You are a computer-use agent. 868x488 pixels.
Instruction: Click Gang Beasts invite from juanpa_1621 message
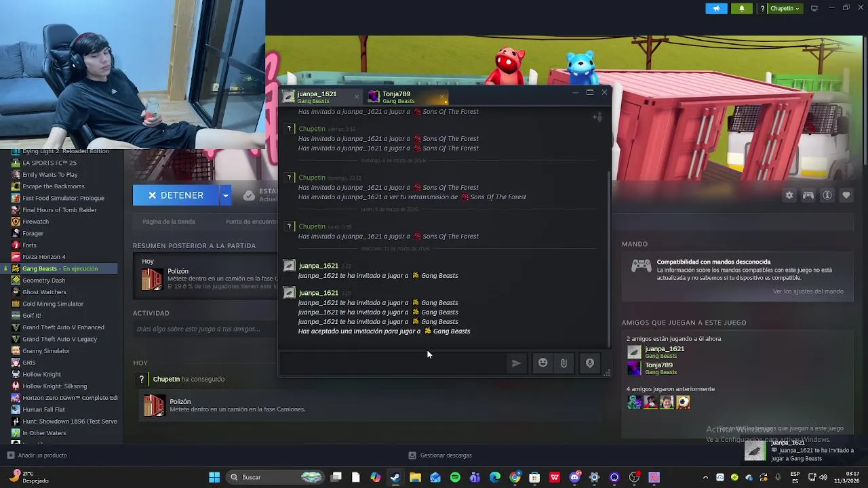(x=439, y=276)
